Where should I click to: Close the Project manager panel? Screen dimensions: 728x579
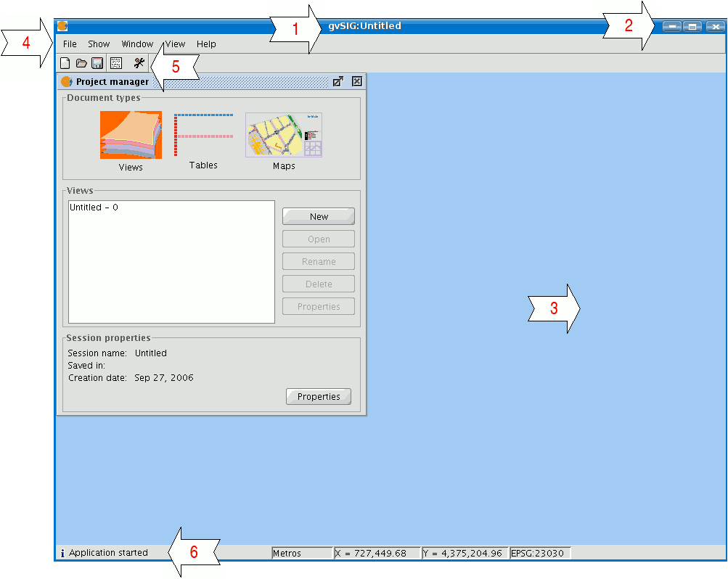pyautogui.click(x=356, y=82)
